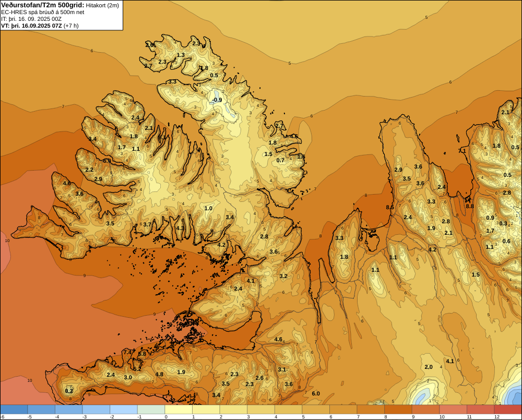This screenshot has height=420, width=522.
Task: Click the '-0.9' temperature value on the glacier
Action: pyautogui.click(x=217, y=100)
